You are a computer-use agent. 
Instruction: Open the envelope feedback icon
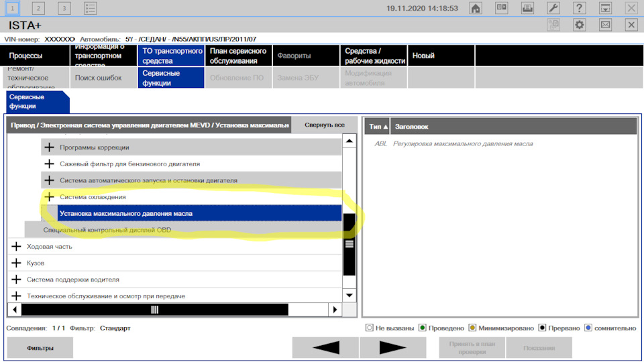pos(605,25)
